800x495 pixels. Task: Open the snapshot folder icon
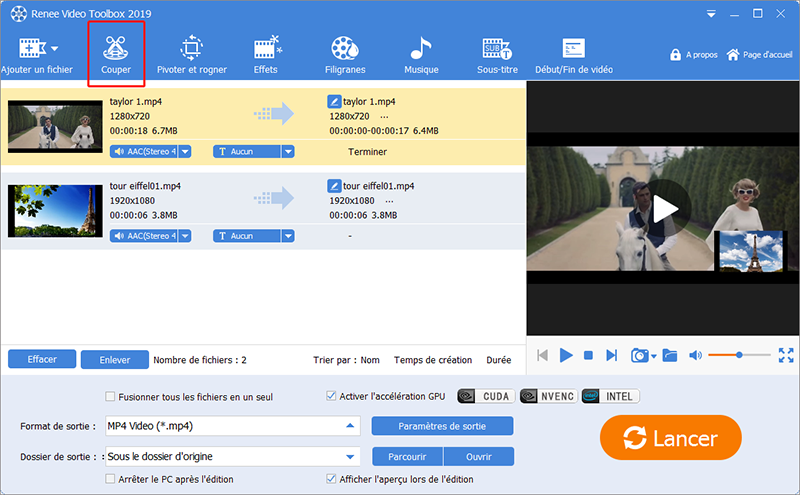(669, 355)
